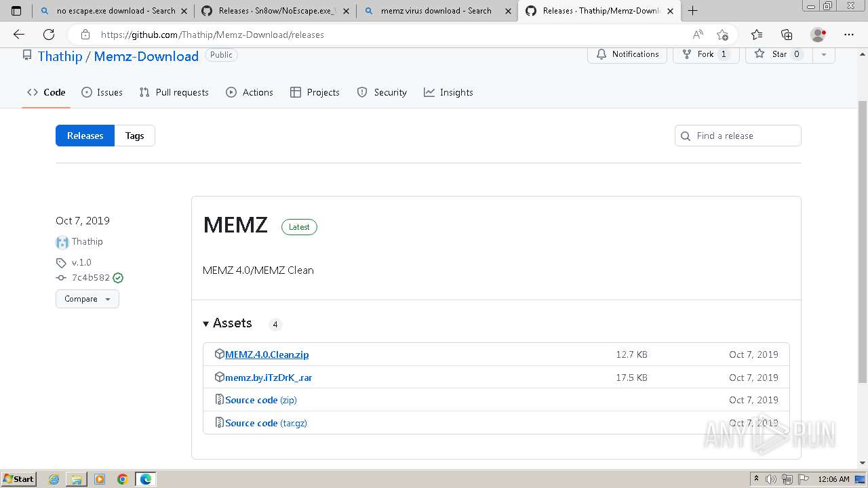The image size is (868, 488).
Task: Open the Compare dropdown
Action: 87,299
